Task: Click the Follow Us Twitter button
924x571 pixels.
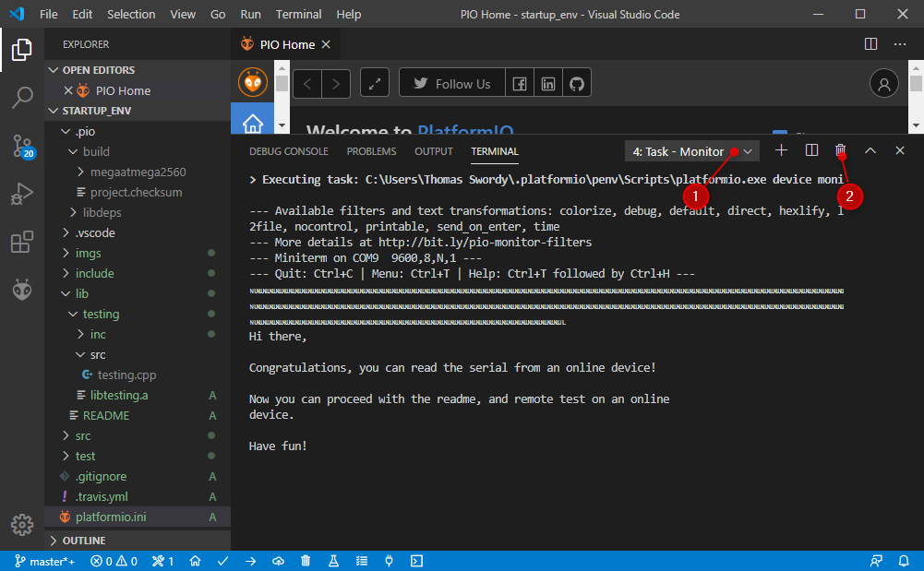Action: [x=452, y=84]
